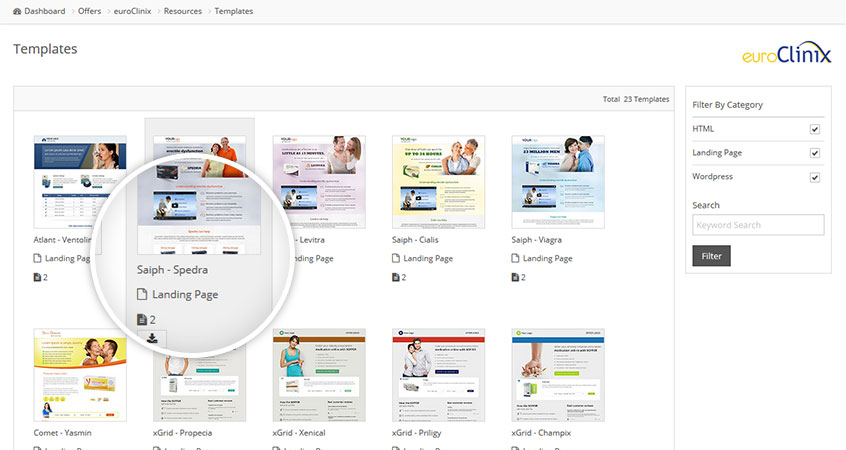Click the Total 23 Templates text
Image resolution: width=846 pixels, height=450 pixels.
636,99
